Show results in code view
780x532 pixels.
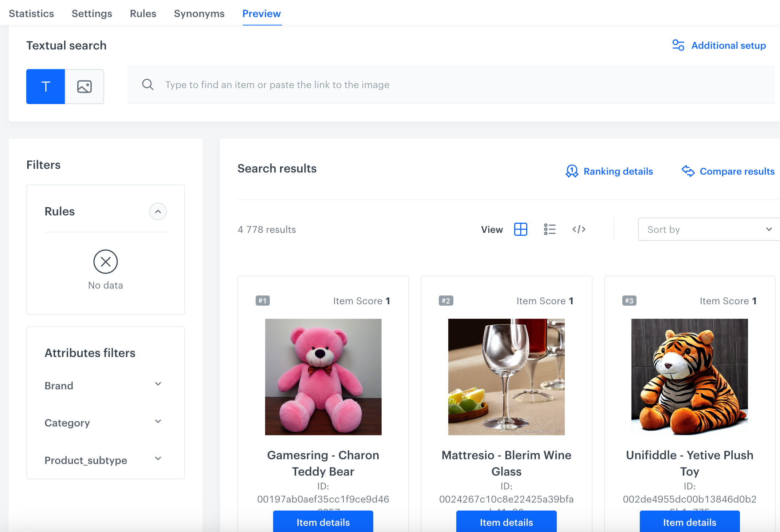[x=579, y=229]
